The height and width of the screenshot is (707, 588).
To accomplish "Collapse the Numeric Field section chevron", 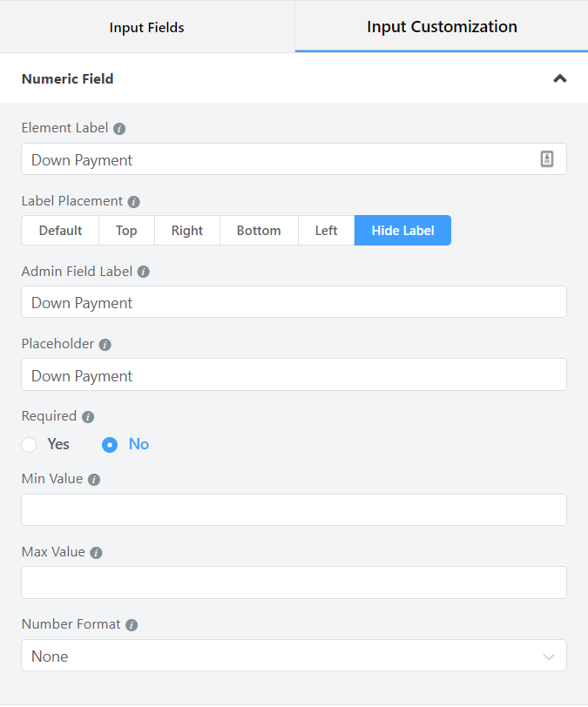I will click(559, 78).
